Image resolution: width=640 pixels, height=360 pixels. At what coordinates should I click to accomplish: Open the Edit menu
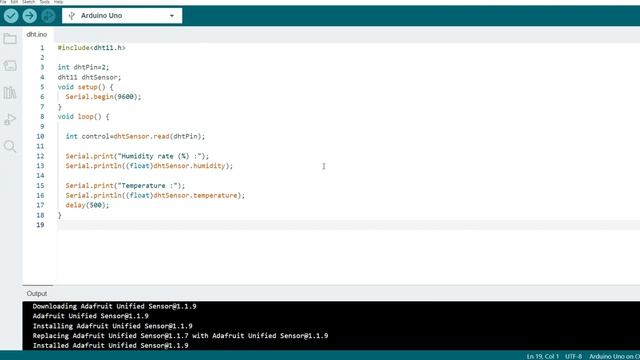tap(14, 2)
